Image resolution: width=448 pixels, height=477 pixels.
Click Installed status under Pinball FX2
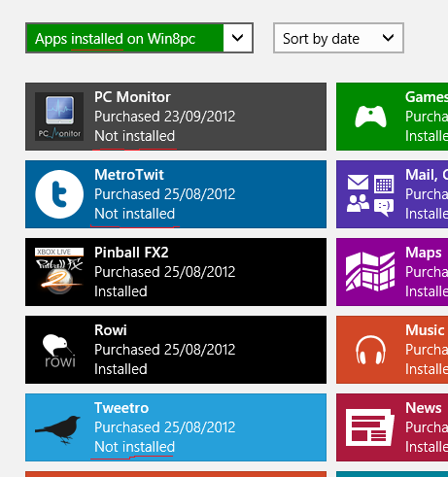pos(121,291)
